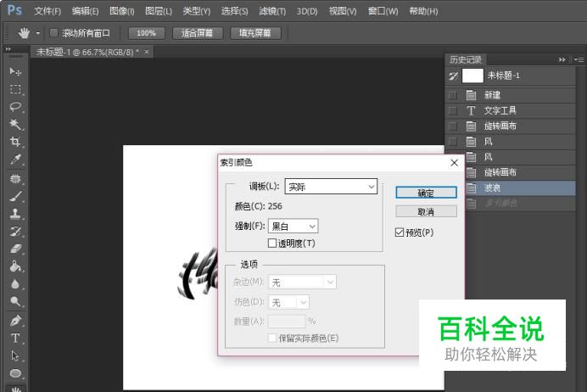
Task: Open the 调板(L) palette dropdown
Action: coord(331,187)
